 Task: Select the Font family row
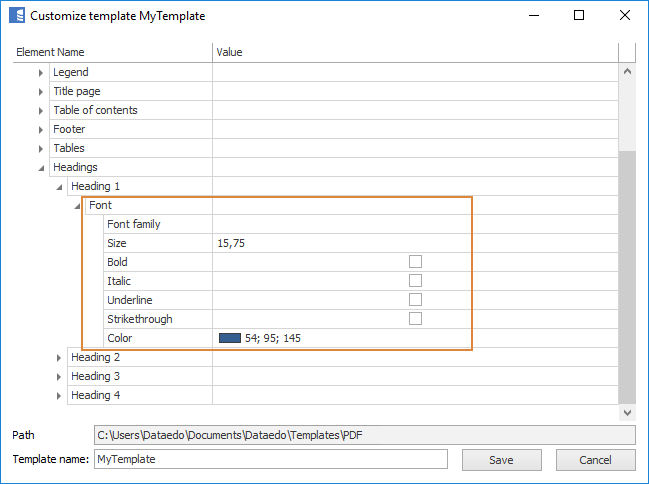click(134, 224)
